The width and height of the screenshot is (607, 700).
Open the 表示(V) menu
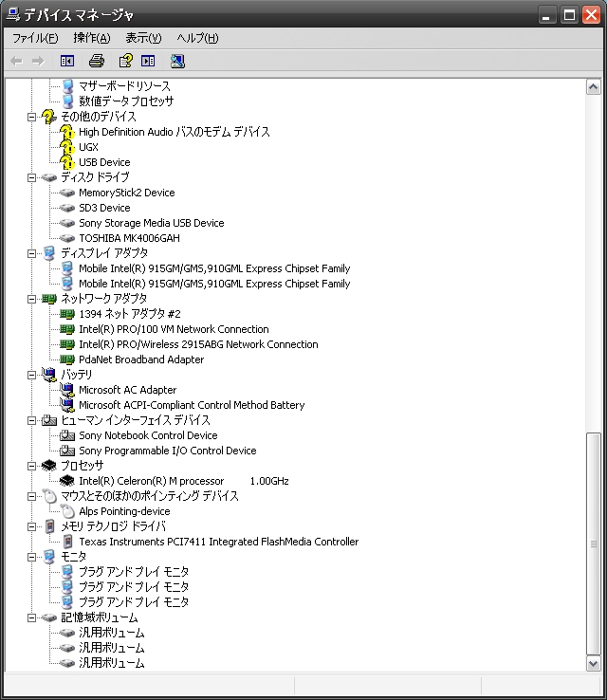(x=143, y=38)
